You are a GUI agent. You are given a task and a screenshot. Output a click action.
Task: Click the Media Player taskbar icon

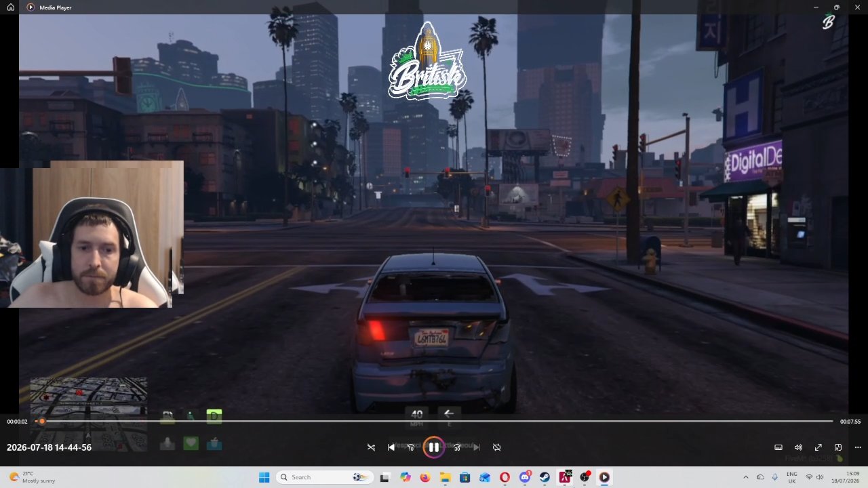point(604,477)
